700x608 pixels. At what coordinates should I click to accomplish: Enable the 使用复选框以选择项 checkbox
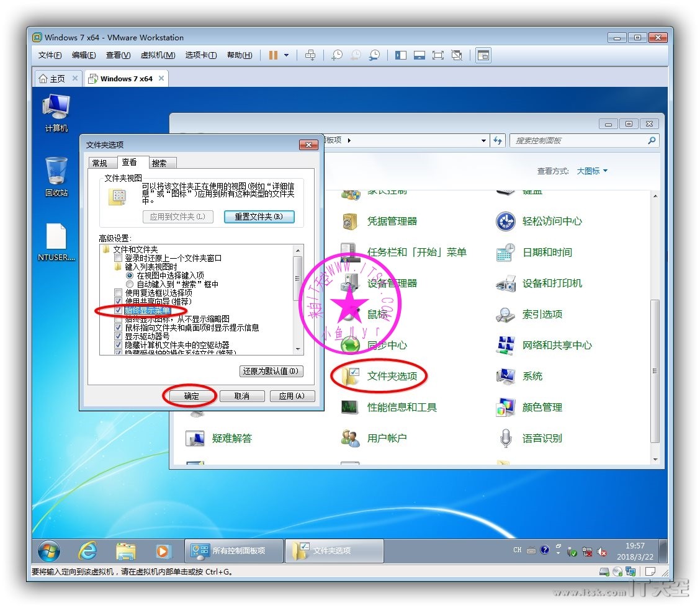click(118, 293)
